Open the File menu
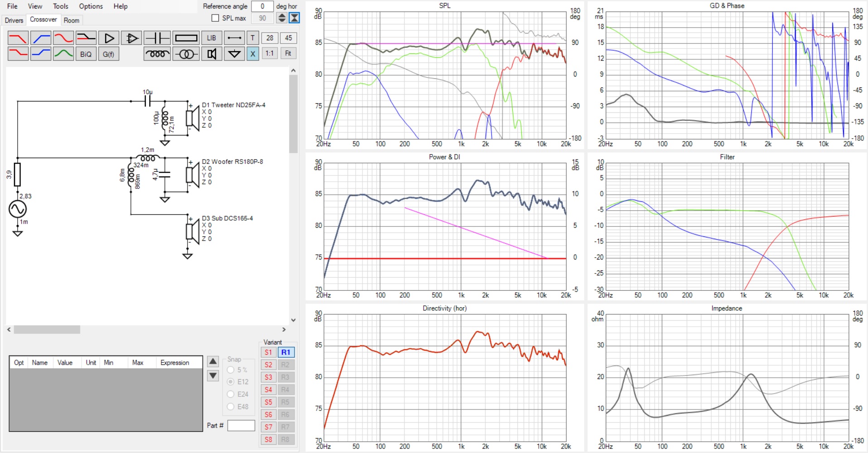 (x=12, y=6)
